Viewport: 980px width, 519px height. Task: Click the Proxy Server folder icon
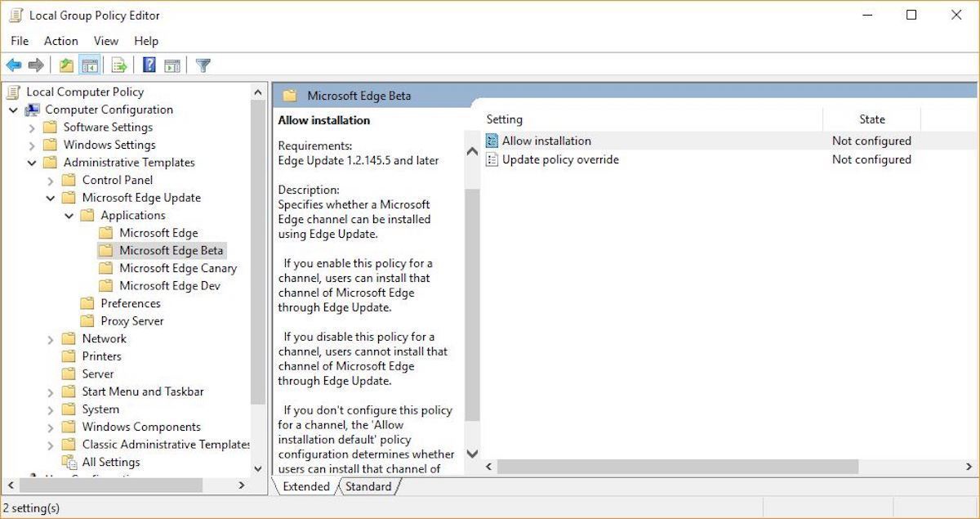pos(87,321)
